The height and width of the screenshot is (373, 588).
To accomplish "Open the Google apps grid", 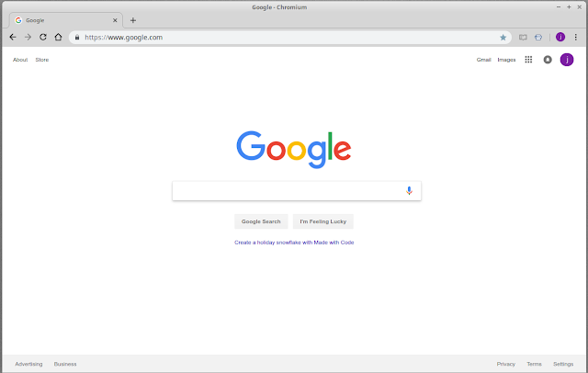I will coord(528,60).
